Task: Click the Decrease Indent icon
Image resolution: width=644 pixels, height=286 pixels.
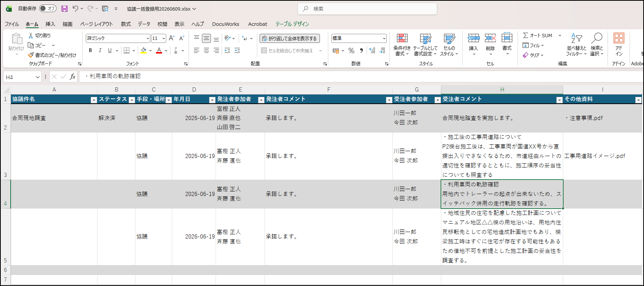Action: 227,51
